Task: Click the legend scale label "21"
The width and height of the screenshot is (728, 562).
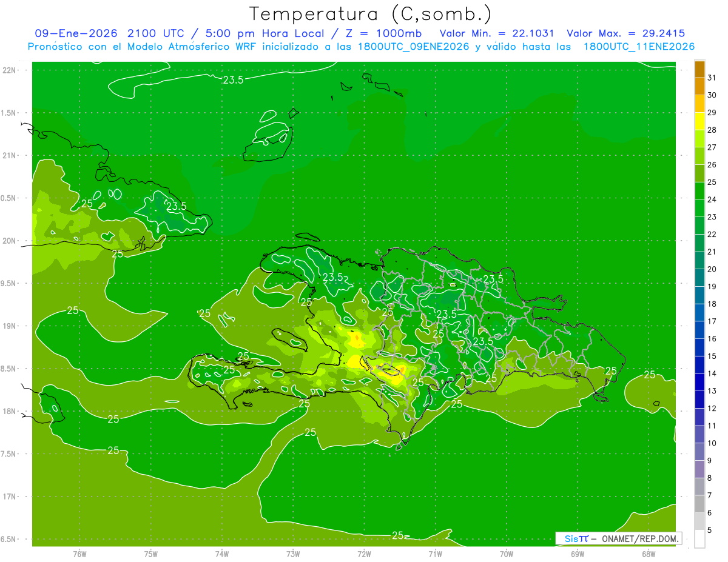Action: point(712,252)
